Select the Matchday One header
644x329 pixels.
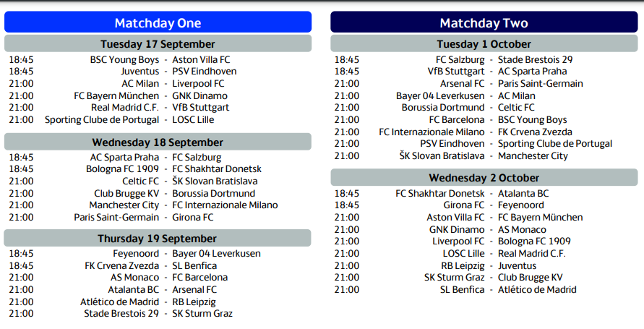[x=158, y=22]
